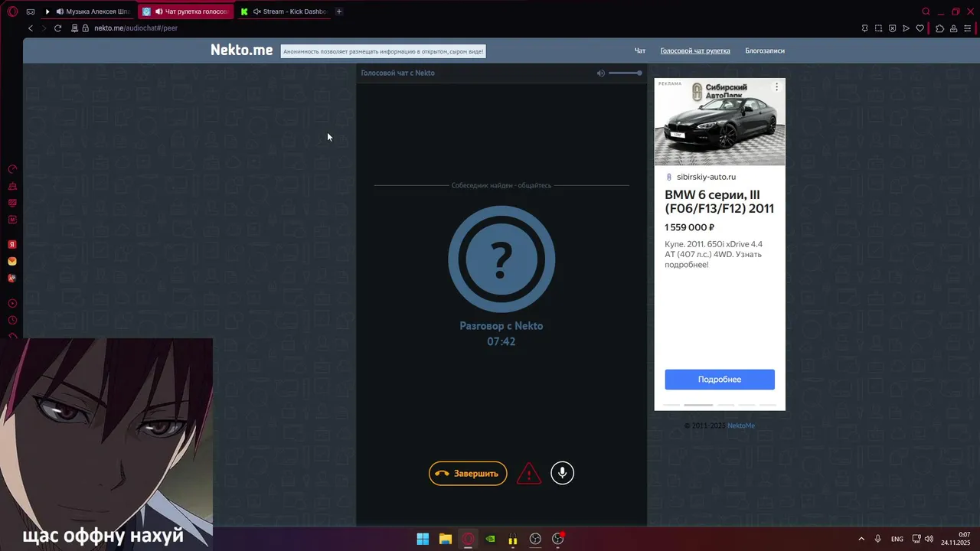
Task: Switch ENG input language in tray
Action: point(897,539)
